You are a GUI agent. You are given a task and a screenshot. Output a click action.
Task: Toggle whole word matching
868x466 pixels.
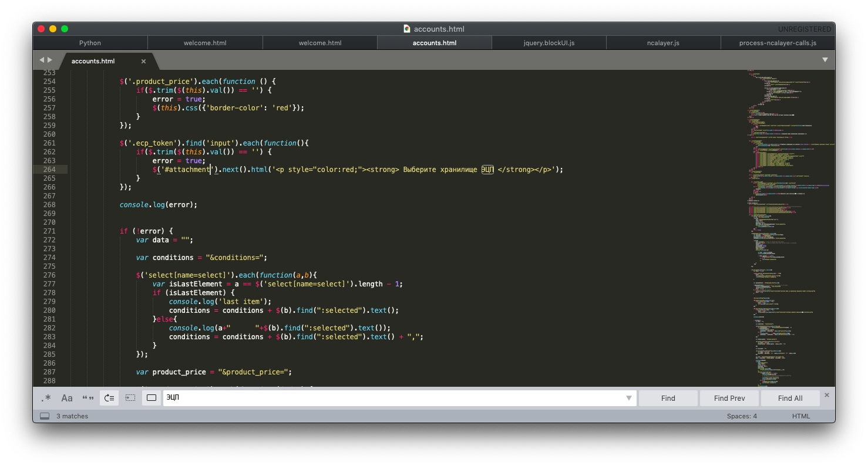[88, 398]
